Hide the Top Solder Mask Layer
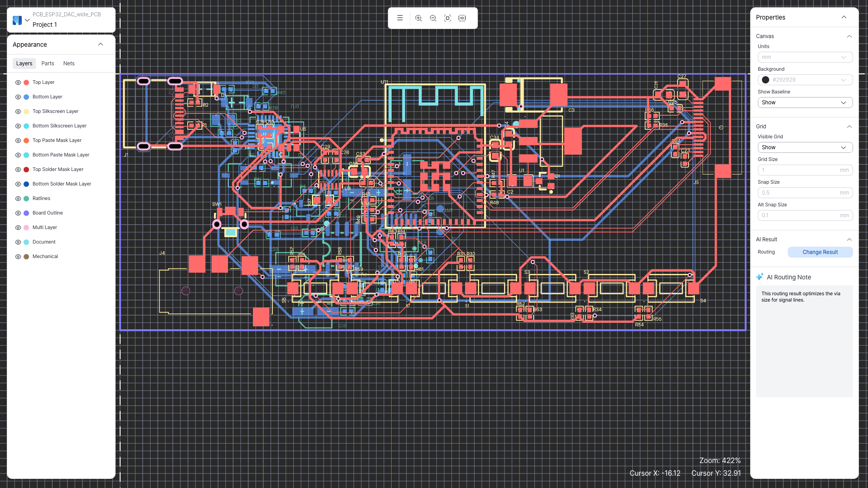Viewport: 868px width, 488px height. tap(18, 170)
